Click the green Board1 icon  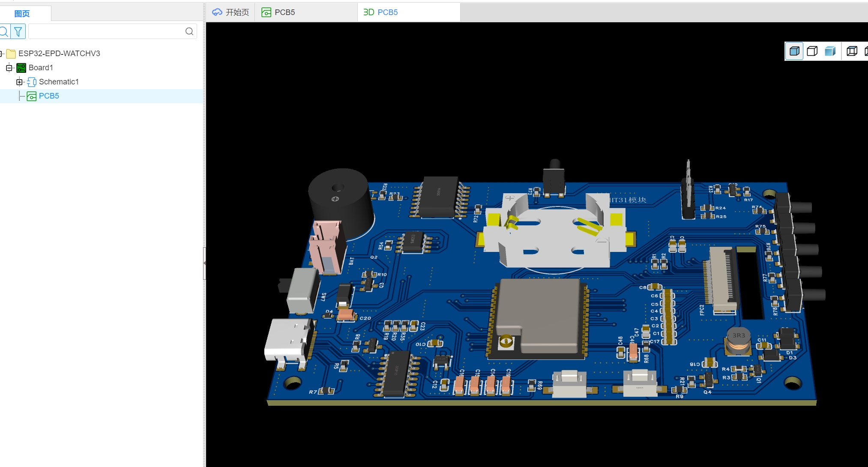tap(21, 68)
